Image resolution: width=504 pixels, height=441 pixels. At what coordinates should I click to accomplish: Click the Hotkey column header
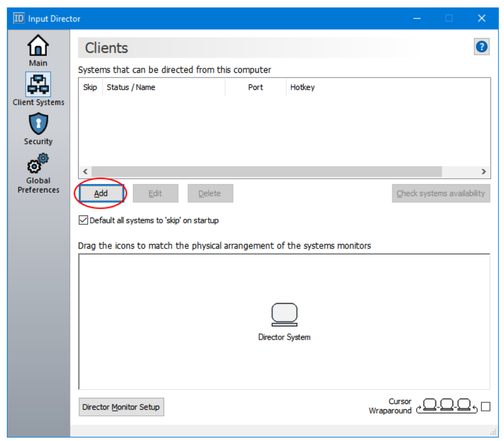click(388, 87)
